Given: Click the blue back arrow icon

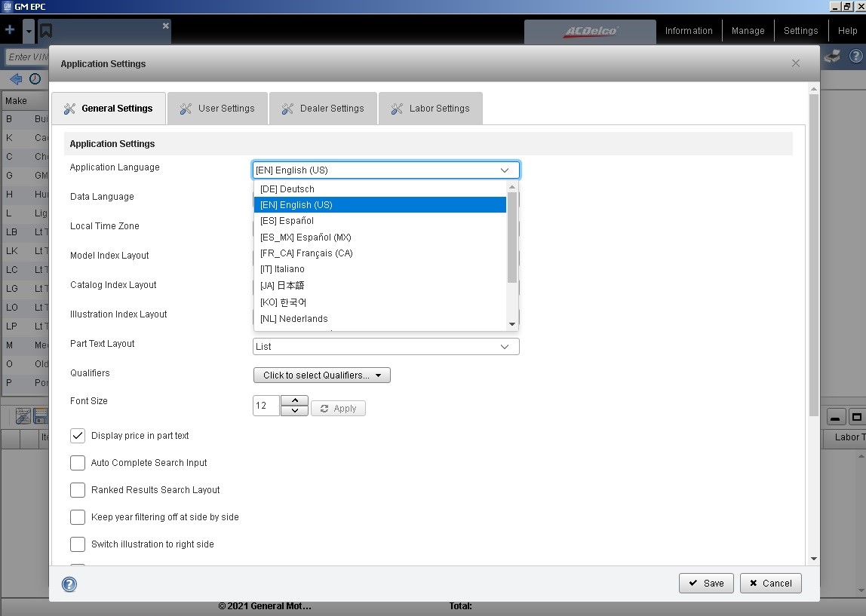Looking at the screenshot, I should pyautogui.click(x=15, y=79).
